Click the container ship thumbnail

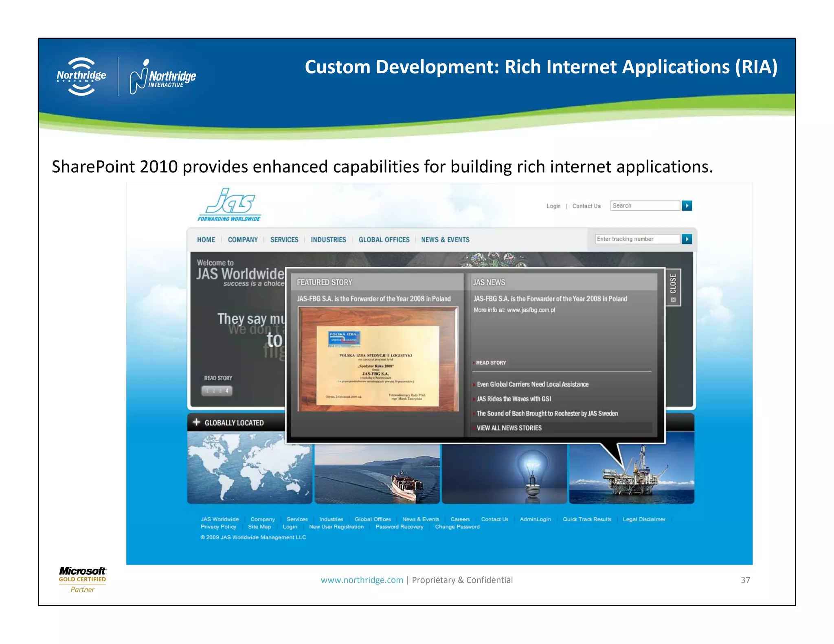point(377,474)
